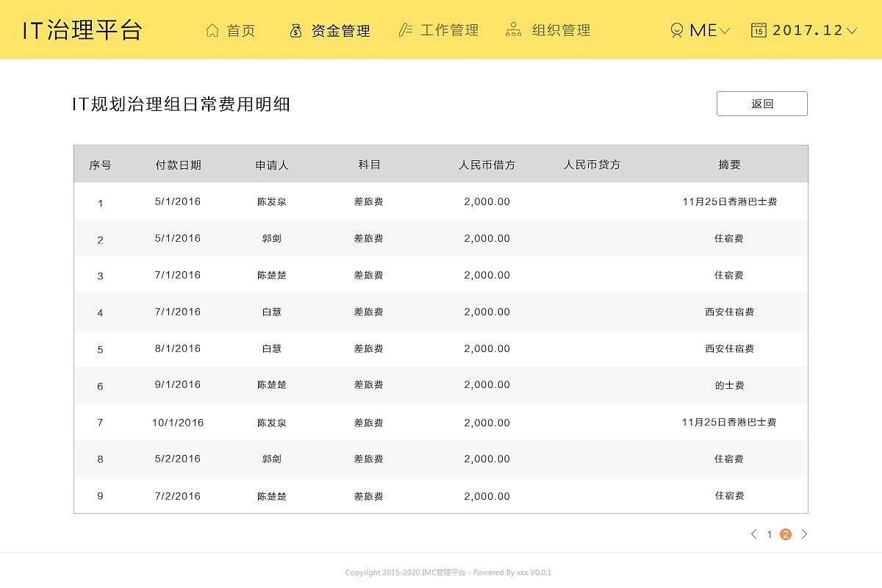Expand the 2017.12 date dropdown arrow
882x588 pixels.
click(x=852, y=31)
